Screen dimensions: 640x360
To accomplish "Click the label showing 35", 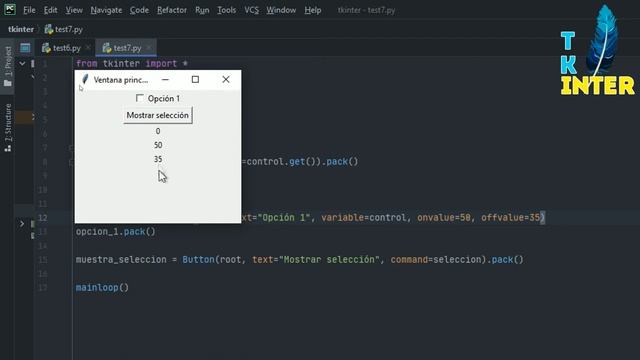I will point(158,159).
